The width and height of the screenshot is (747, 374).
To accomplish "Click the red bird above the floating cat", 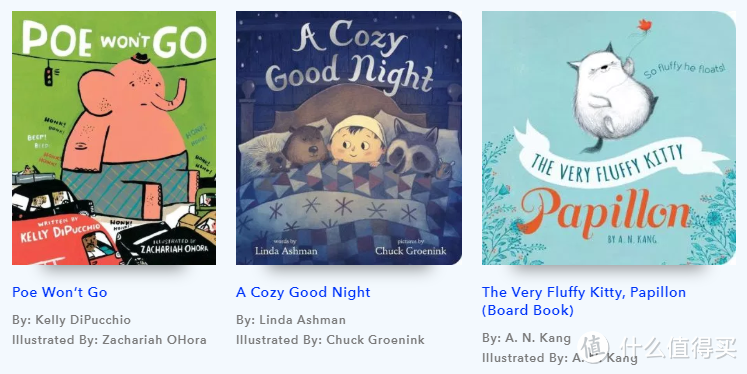I will pos(645,26).
